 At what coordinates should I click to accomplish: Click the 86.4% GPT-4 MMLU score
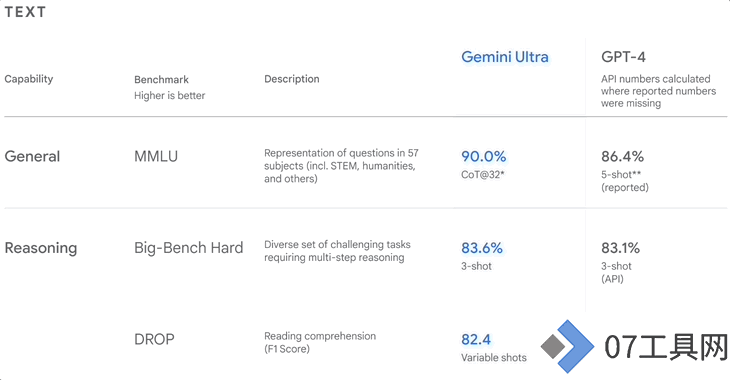[622, 156]
